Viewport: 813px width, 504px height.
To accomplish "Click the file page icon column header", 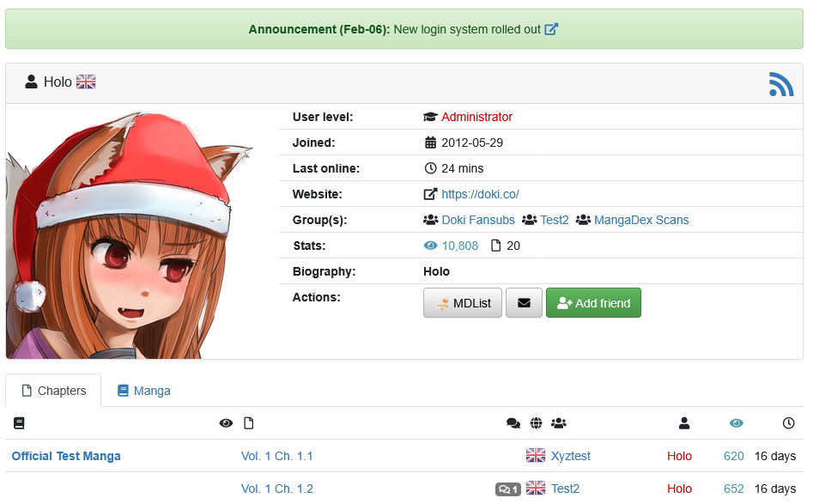I will [249, 423].
